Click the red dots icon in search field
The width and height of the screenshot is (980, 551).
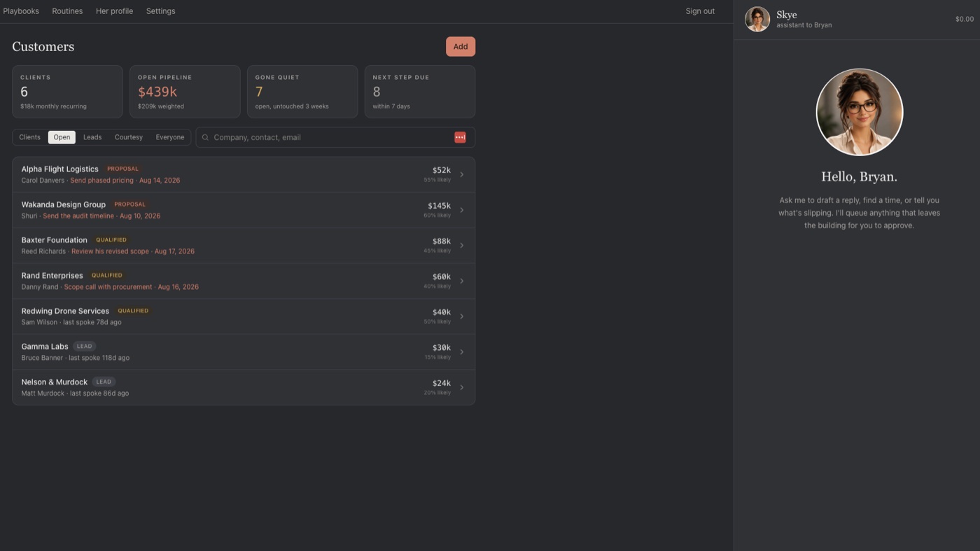point(460,137)
